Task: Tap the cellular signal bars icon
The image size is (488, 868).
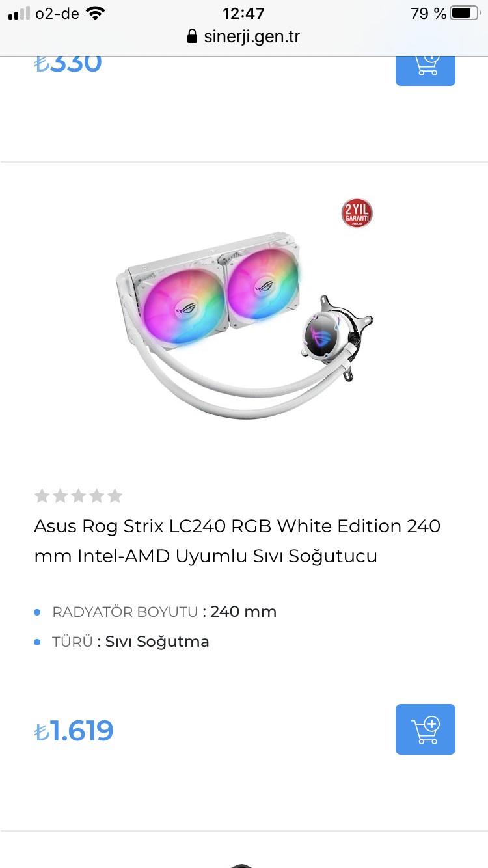Action: pyautogui.click(x=19, y=13)
